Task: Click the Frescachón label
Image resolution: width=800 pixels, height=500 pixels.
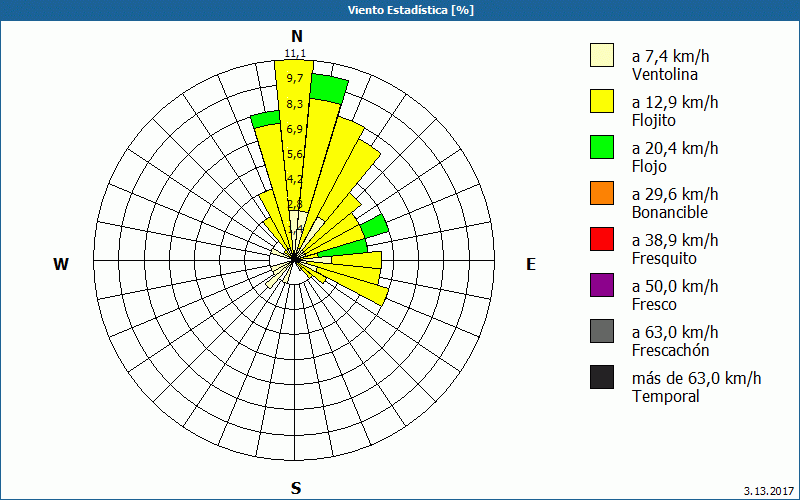Action: point(670,351)
